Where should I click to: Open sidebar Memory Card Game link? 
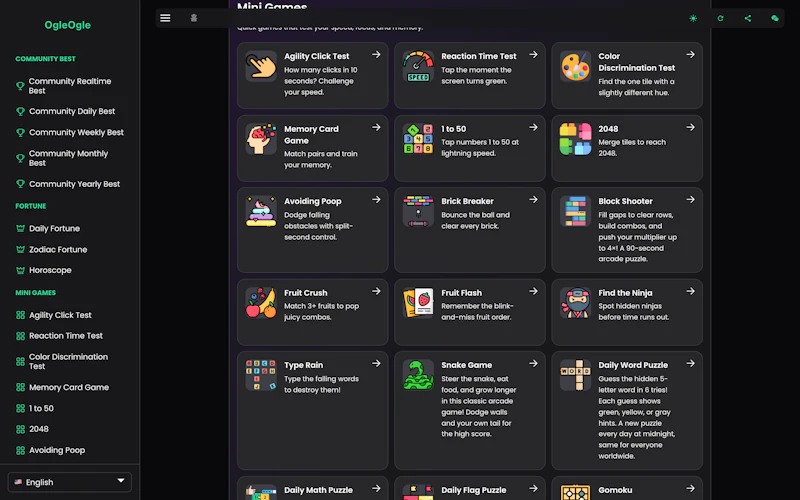click(69, 387)
